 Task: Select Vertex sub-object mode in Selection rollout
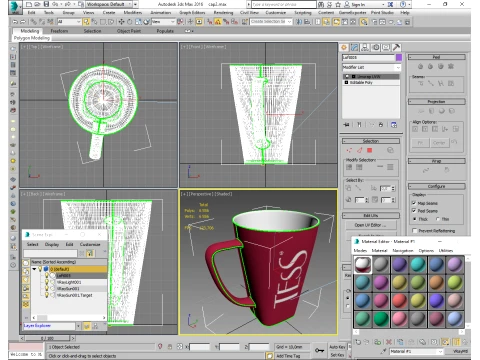pos(349,150)
